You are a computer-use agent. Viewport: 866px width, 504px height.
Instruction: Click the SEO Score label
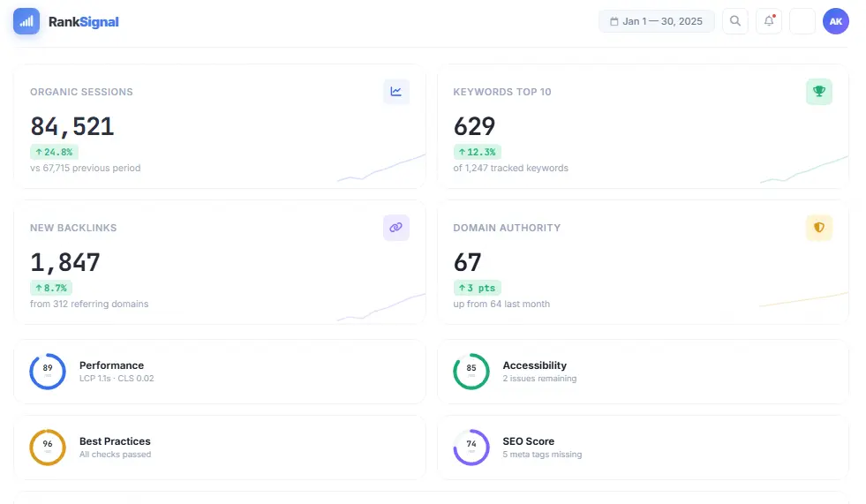pos(529,441)
